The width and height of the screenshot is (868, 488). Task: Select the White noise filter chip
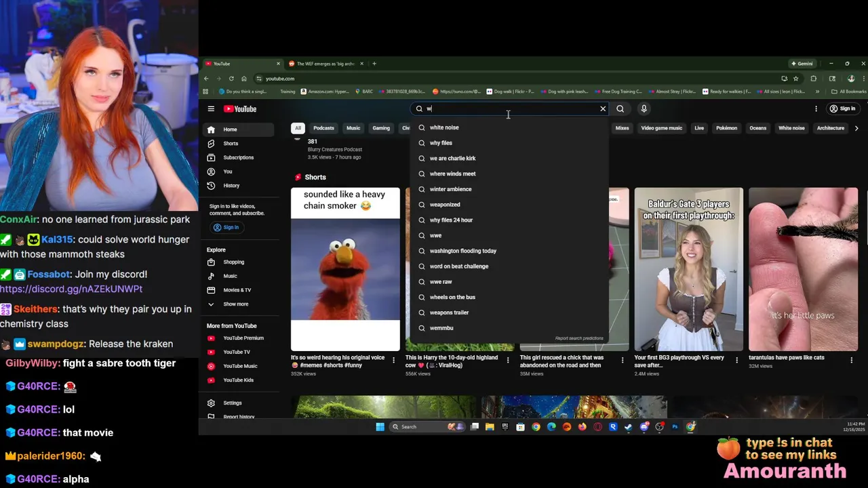click(x=791, y=128)
